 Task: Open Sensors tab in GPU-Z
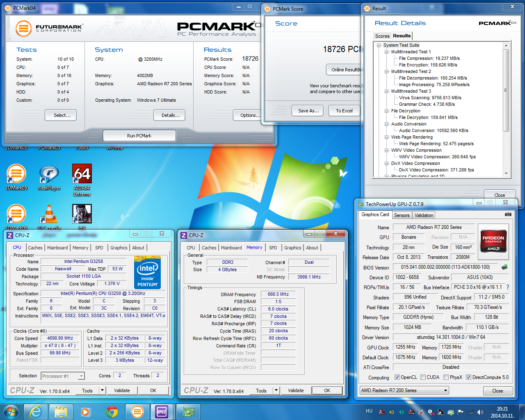click(402, 215)
